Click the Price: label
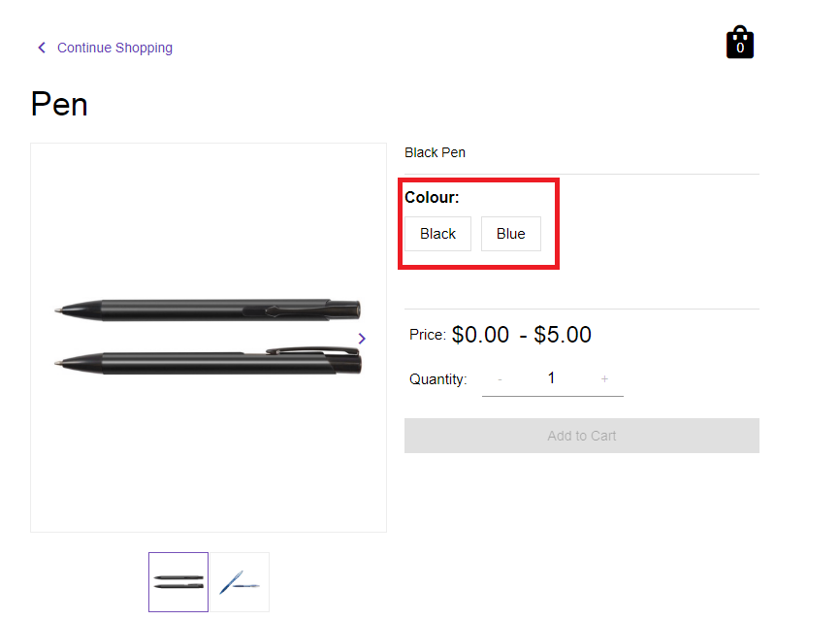Image resolution: width=840 pixels, height=620 pixels. tap(427, 335)
